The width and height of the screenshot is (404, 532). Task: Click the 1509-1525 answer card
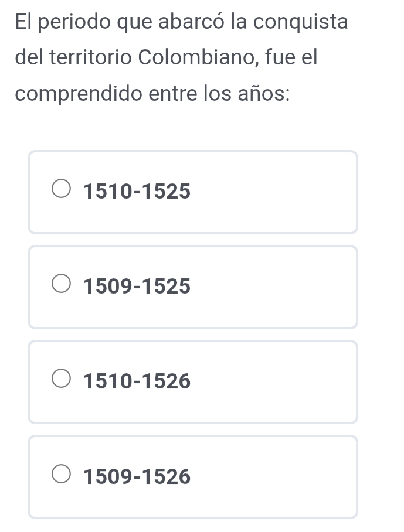(193, 287)
